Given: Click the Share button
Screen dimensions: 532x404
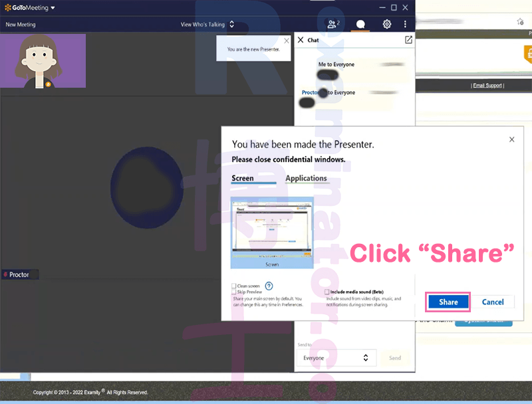Looking at the screenshot, I should pos(448,302).
